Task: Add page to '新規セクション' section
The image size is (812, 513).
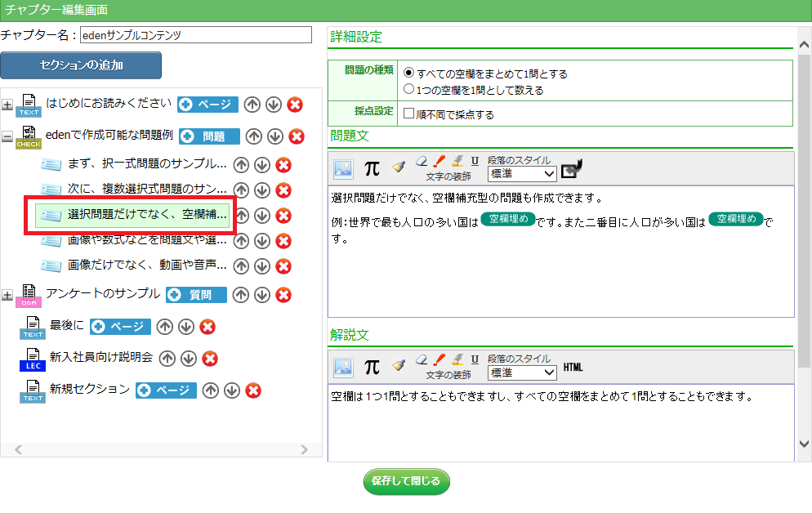Action: pos(166,390)
